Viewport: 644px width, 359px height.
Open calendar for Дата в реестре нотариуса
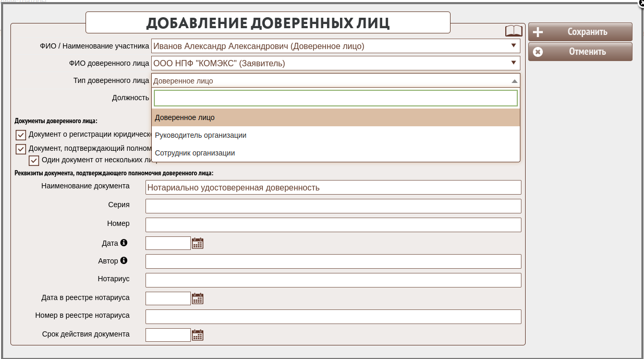198,298
